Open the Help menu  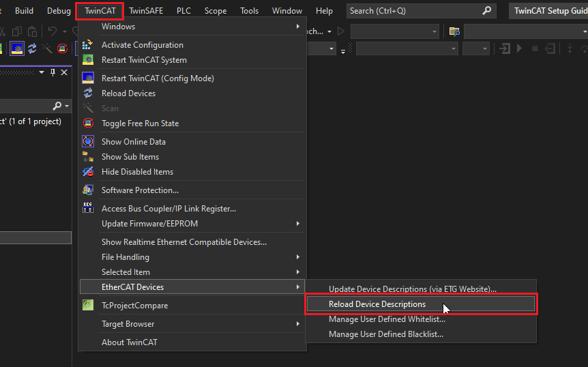click(324, 11)
